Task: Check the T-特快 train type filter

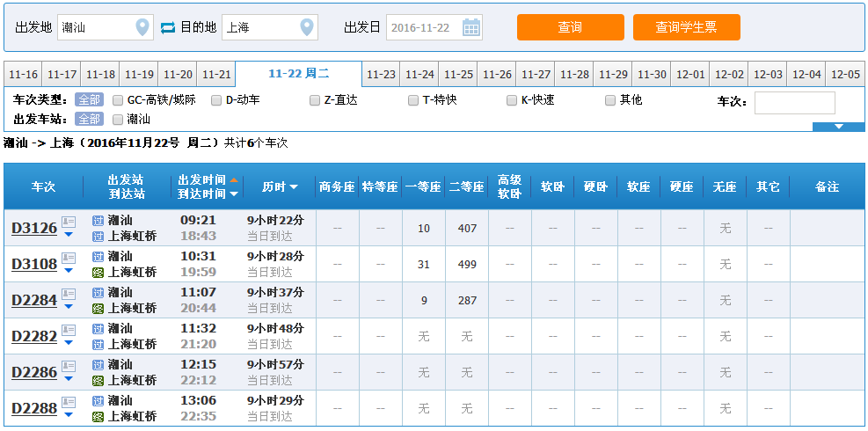Action: [413, 100]
